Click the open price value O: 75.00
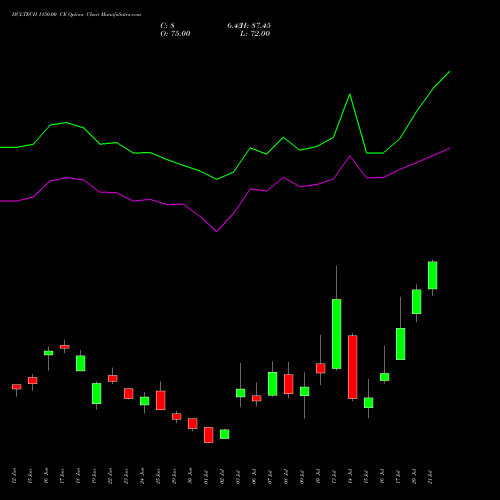This screenshot has height=500, width=500. point(175,34)
